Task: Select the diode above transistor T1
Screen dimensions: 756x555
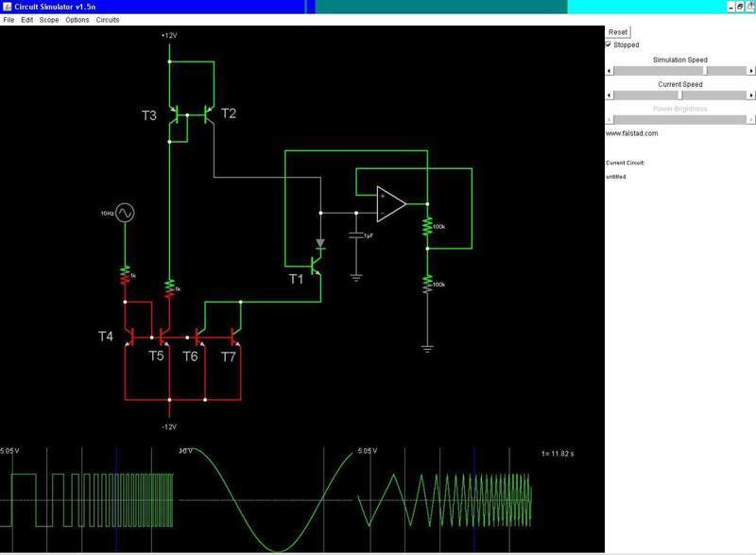Action: tap(320, 244)
